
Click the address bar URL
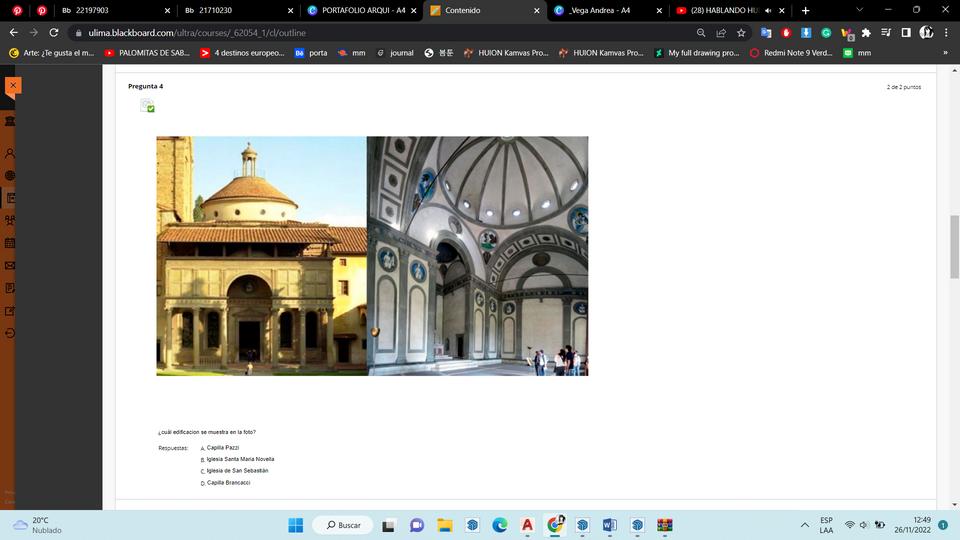[x=197, y=33]
